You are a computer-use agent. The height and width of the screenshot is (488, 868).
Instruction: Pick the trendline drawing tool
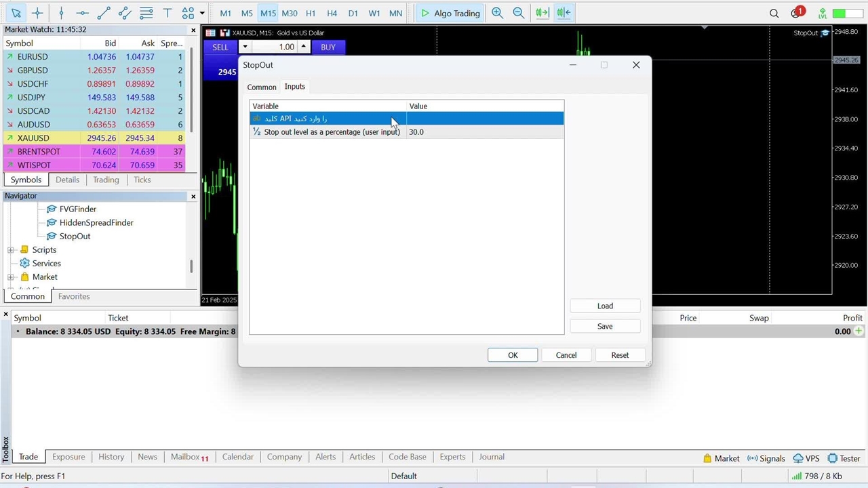(x=104, y=13)
